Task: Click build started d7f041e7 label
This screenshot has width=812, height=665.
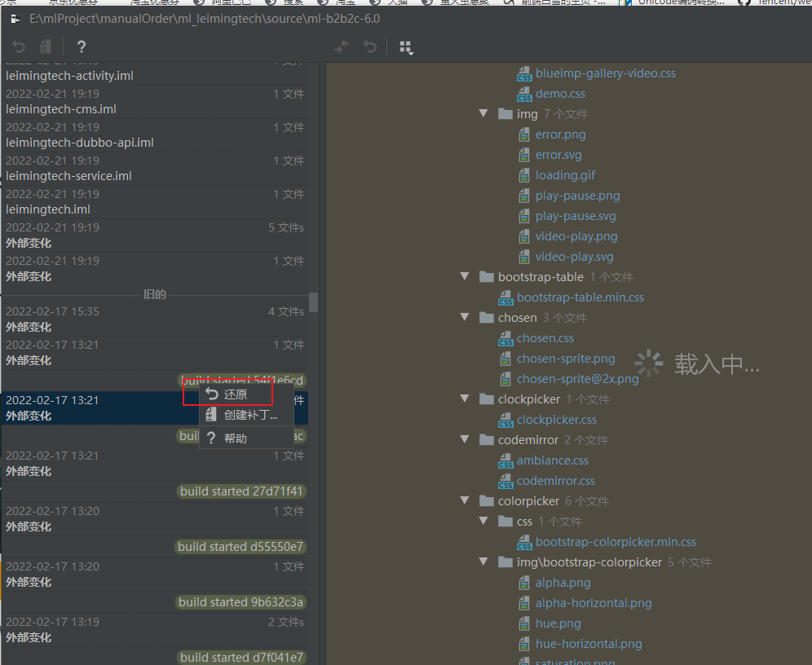Action: (241, 657)
